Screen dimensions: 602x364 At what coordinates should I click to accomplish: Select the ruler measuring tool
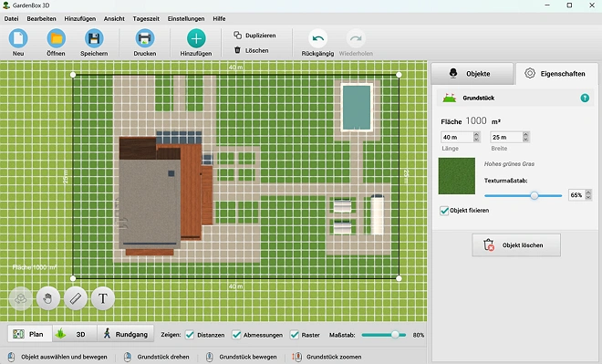(x=76, y=298)
